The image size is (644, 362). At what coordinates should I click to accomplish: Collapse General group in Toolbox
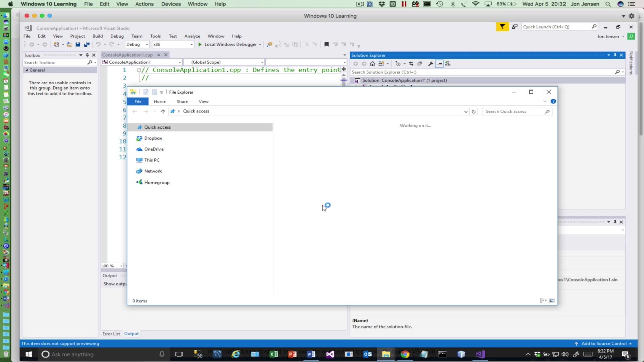(x=27, y=70)
